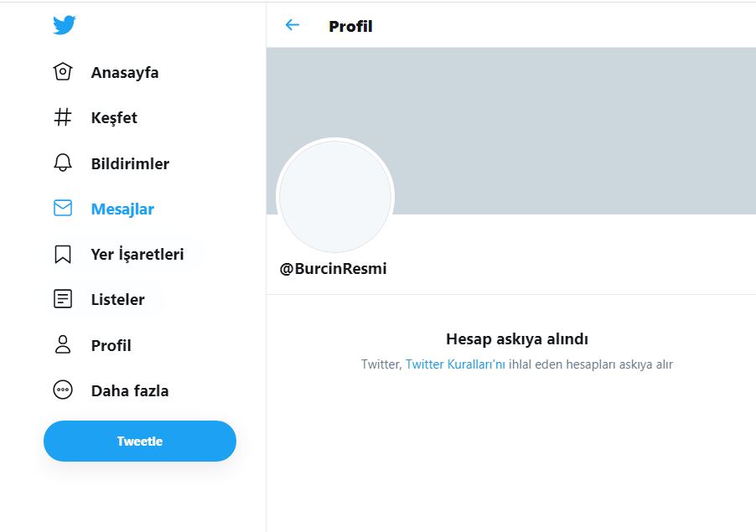Viewport: 756px width, 532px height.
Task: Click the Anasayfa home icon
Action: point(63,72)
